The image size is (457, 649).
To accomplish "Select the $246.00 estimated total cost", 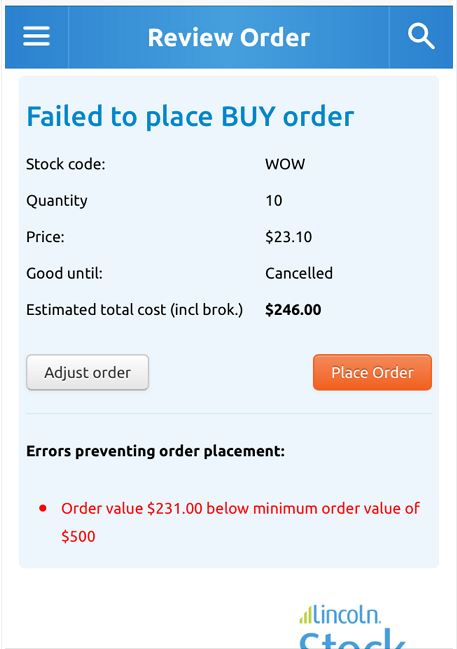I will tap(293, 310).
